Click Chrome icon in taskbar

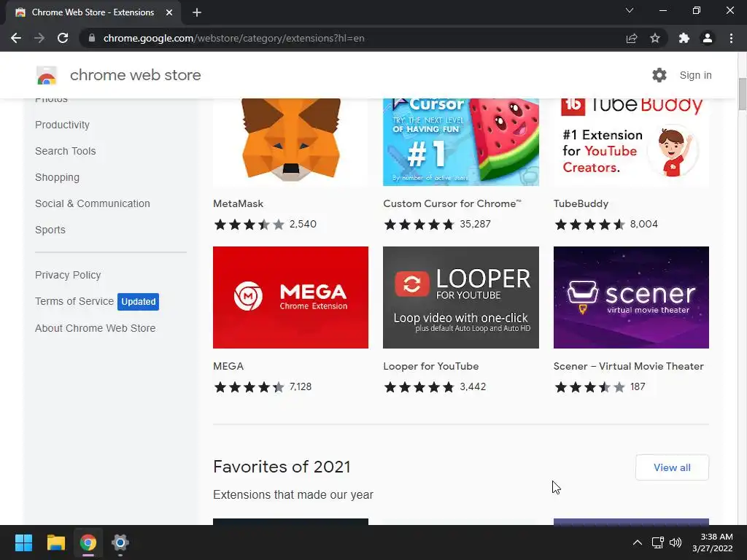tap(88, 542)
